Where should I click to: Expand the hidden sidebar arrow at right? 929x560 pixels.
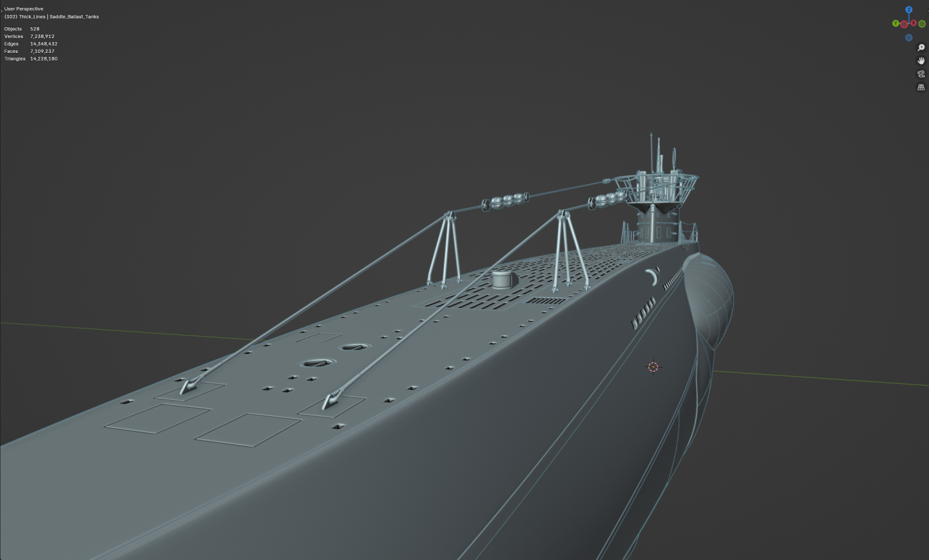click(x=928, y=11)
